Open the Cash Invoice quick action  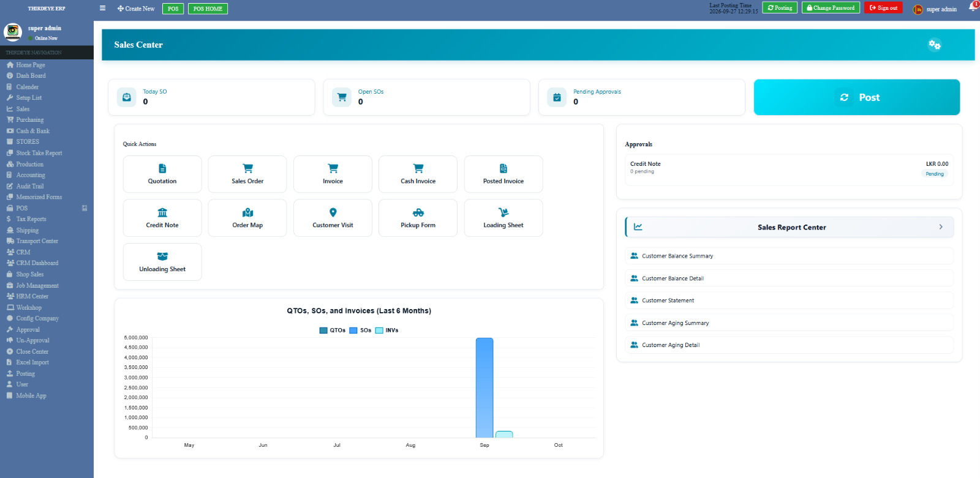tap(418, 174)
